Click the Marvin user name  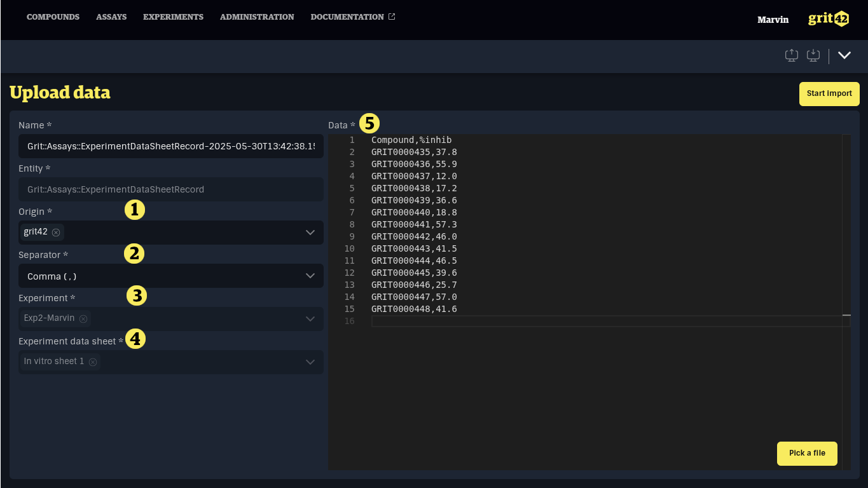tap(773, 20)
